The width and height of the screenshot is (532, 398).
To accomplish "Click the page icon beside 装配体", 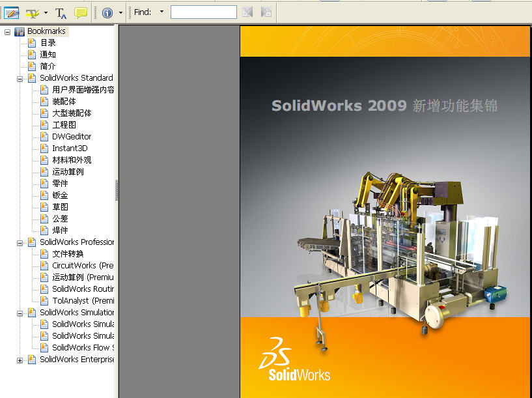I will (44, 101).
